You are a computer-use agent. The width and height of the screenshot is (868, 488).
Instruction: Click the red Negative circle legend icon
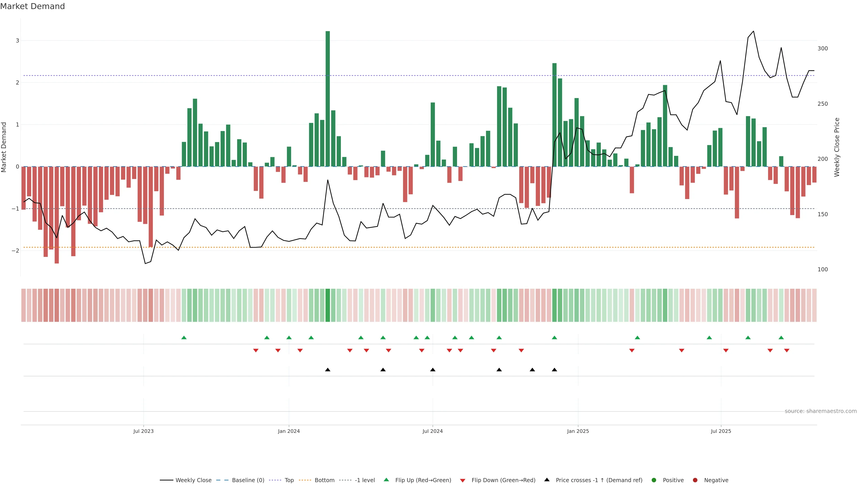[695, 480]
